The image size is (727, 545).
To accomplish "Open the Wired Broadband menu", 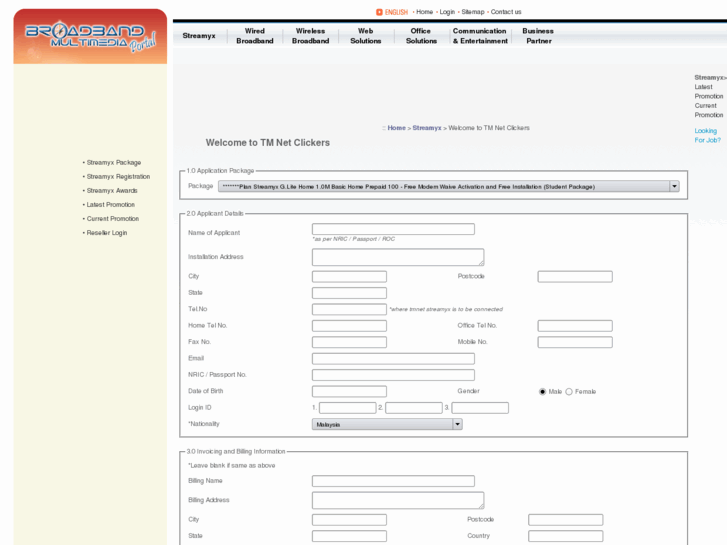I will coord(255,36).
